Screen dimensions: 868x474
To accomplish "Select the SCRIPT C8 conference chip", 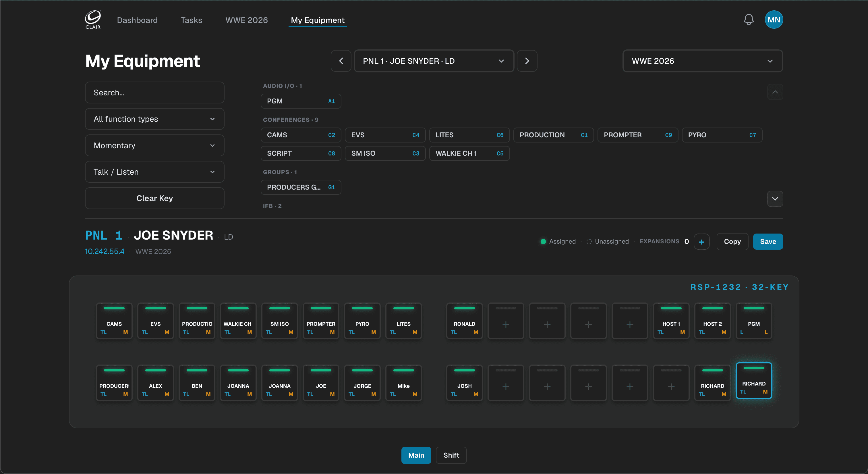I will (x=301, y=153).
